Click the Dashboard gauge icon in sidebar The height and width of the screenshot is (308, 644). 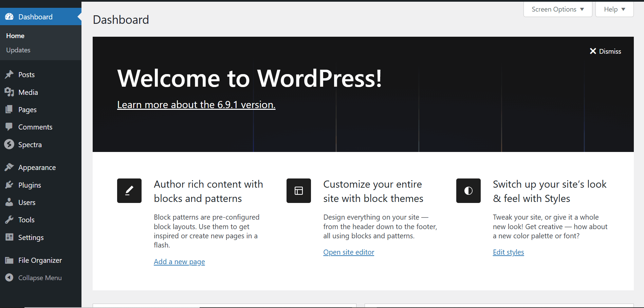pos(9,17)
